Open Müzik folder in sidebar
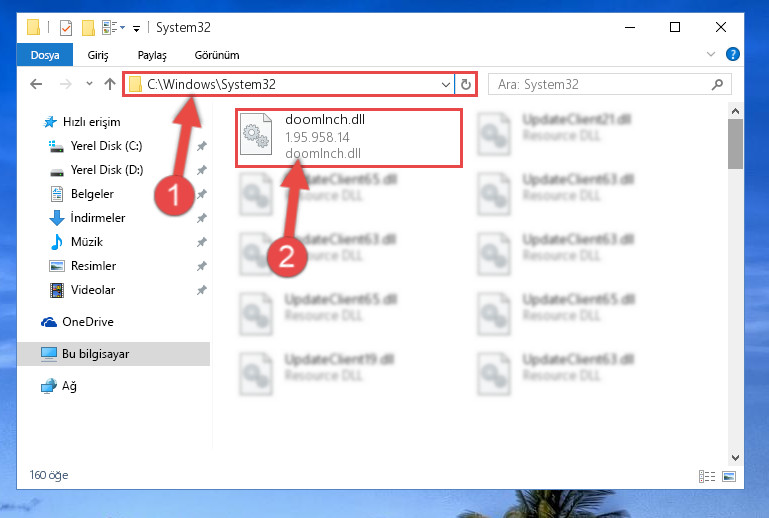The width and height of the screenshot is (769, 518). 77,242
